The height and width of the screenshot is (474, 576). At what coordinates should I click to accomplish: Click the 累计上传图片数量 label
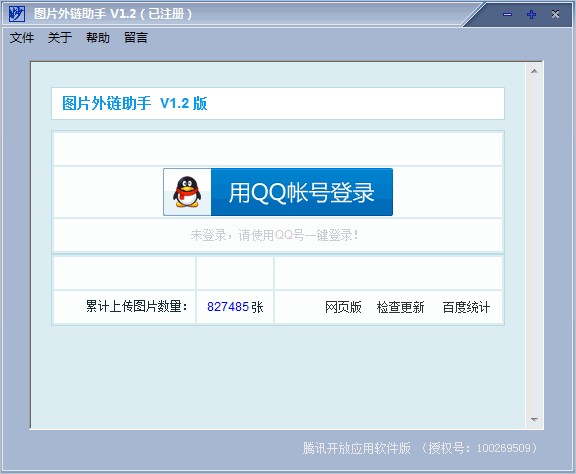click(137, 306)
